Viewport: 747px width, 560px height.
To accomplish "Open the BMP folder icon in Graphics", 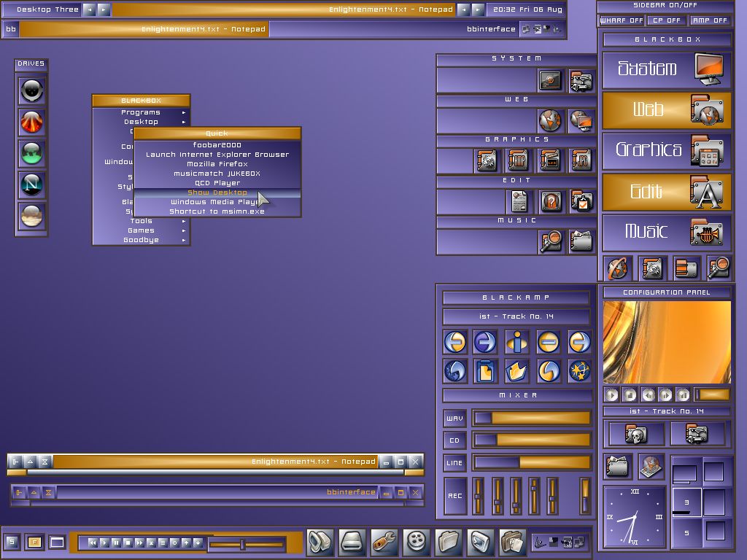I will 519,160.
